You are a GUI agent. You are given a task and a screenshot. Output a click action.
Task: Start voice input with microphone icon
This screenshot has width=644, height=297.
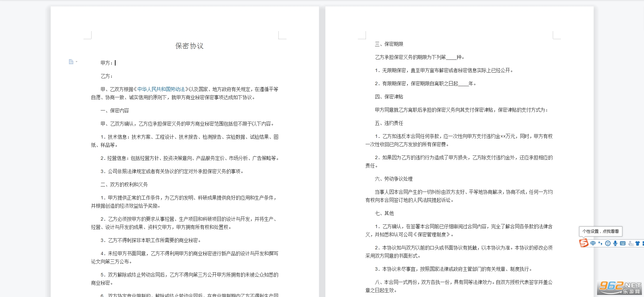pyautogui.click(x=615, y=243)
